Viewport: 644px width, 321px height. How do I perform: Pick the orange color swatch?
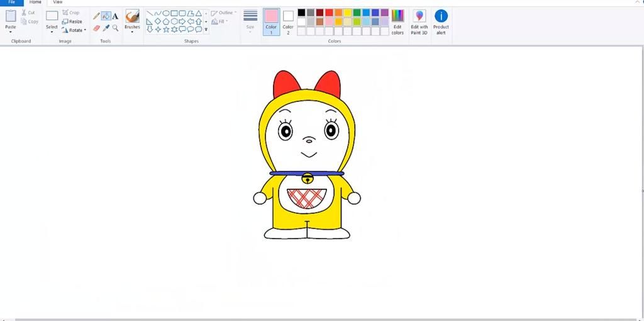pyautogui.click(x=338, y=13)
